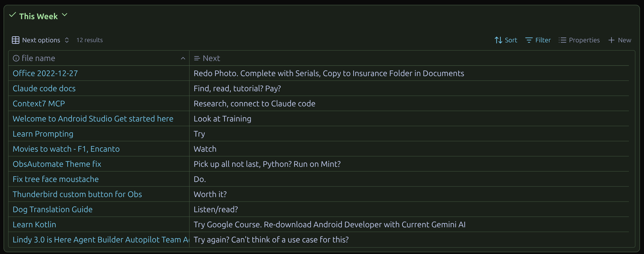Open the Next options view switcher
The height and width of the screenshot is (254, 644).
point(40,40)
